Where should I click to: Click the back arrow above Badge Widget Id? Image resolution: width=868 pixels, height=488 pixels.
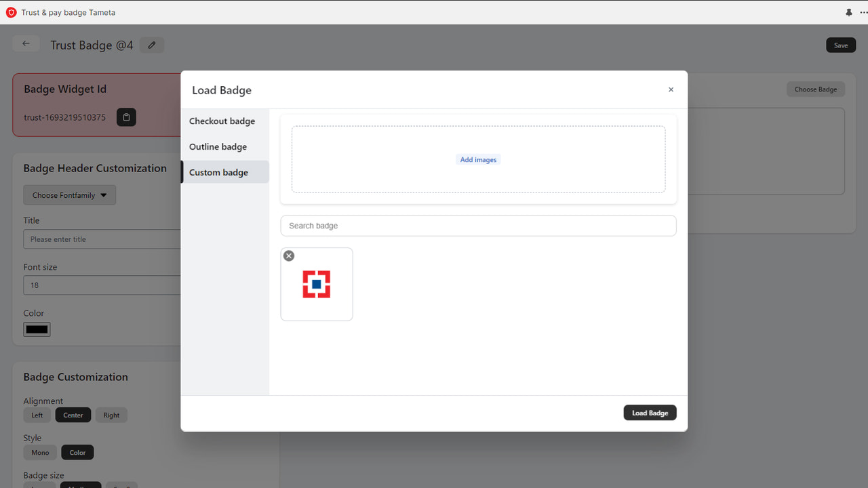pyautogui.click(x=26, y=43)
